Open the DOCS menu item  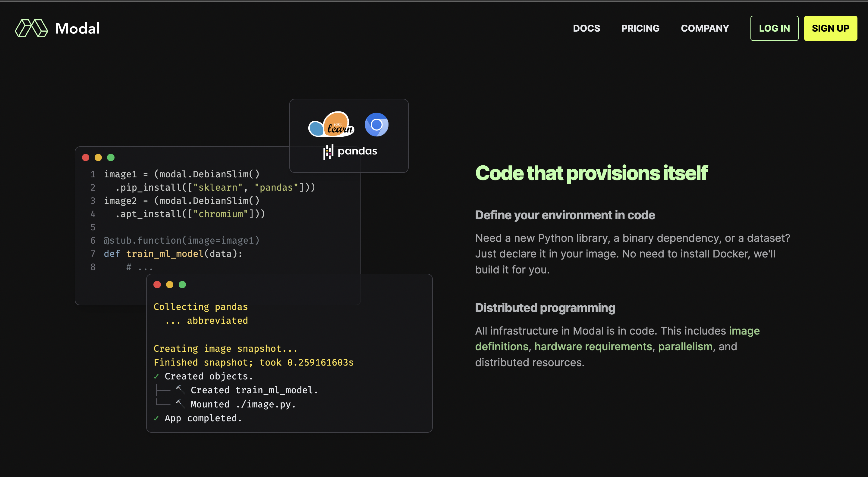[x=586, y=28]
